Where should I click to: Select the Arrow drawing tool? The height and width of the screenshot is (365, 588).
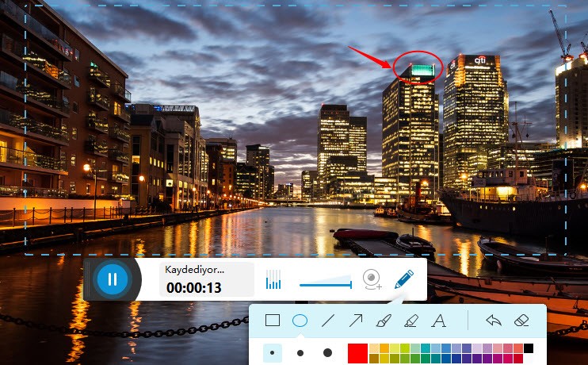coord(356,321)
